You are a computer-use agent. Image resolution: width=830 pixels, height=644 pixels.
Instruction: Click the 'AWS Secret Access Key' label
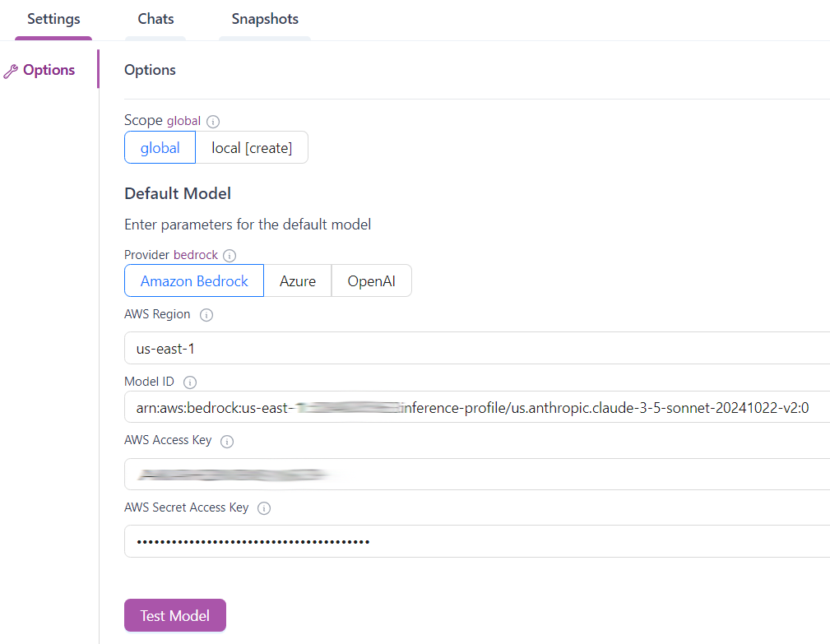tap(187, 507)
